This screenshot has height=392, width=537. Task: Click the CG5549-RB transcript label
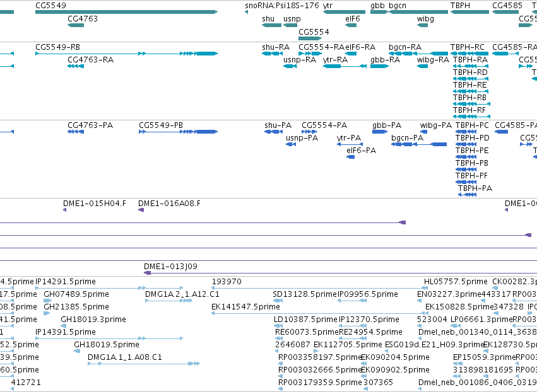(57, 47)
